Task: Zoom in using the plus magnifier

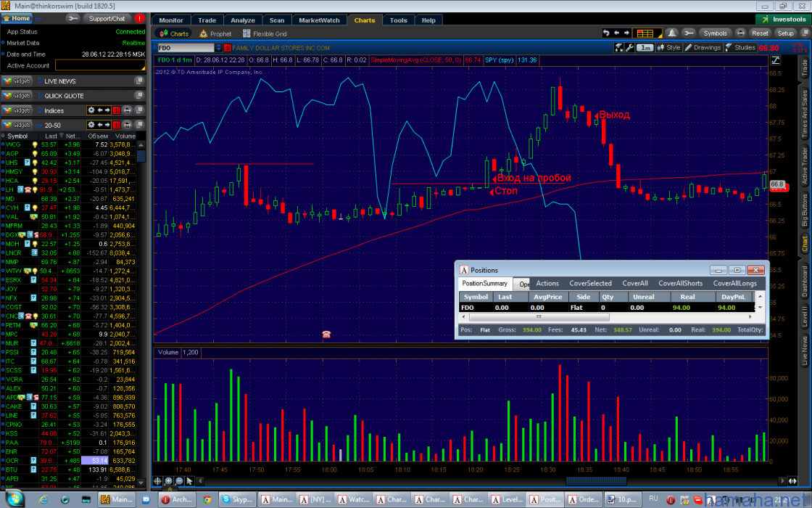Action: tap(168, 481)
